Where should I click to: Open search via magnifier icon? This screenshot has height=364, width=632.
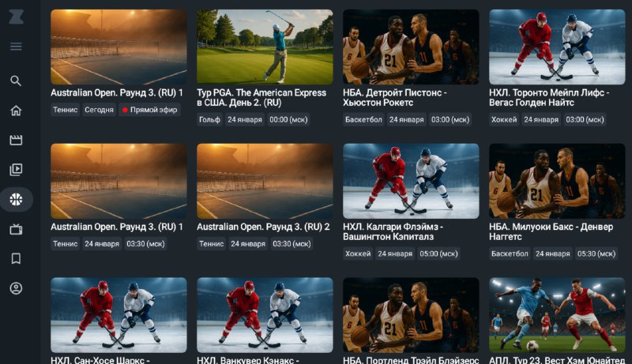point(16,81)
